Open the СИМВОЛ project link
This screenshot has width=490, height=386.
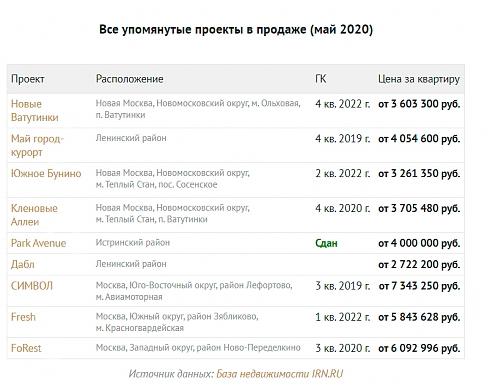(x=32, y=286)
